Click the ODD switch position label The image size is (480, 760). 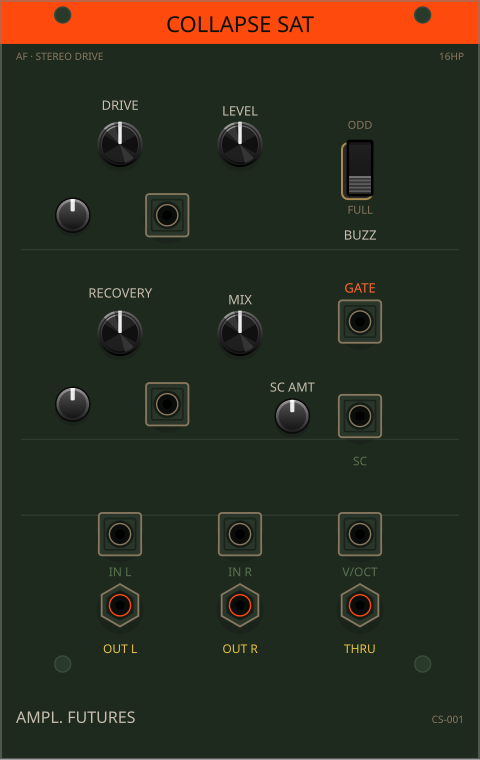[360, 125]
